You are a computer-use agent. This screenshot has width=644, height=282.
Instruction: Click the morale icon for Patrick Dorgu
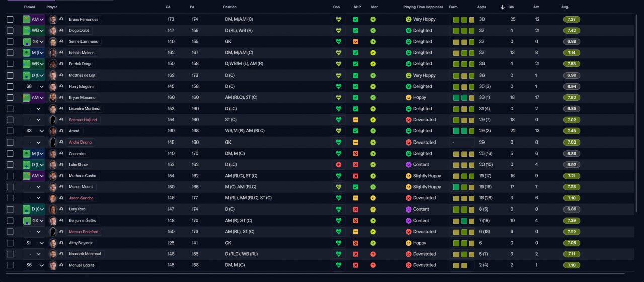tap(373, 64)
